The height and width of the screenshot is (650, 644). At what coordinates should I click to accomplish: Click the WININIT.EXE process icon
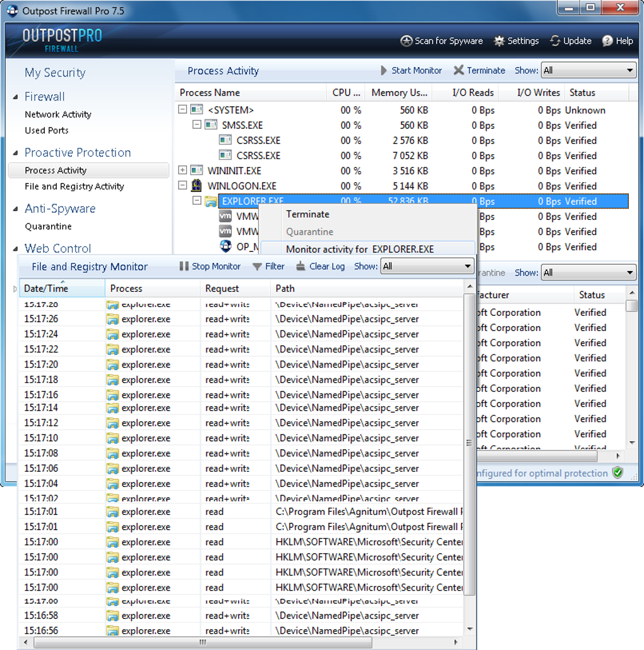click(196, 171)
